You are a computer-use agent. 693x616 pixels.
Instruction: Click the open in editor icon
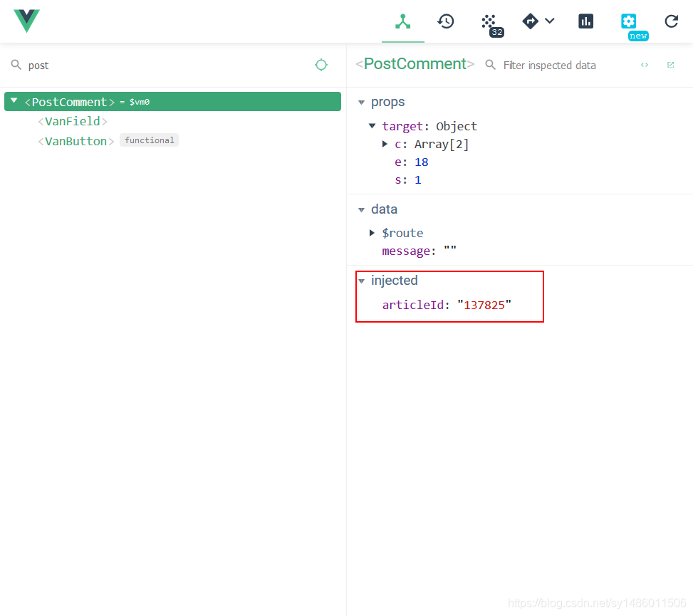tap(670, 65)
